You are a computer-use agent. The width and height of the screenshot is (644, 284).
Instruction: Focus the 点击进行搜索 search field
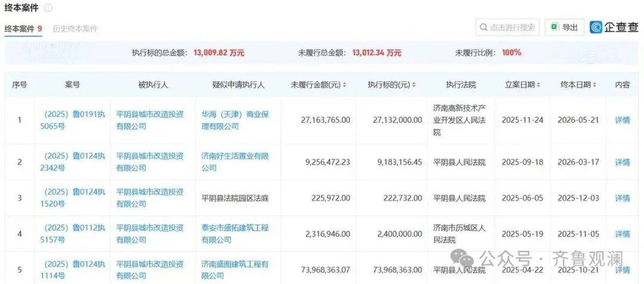(507, 27)
